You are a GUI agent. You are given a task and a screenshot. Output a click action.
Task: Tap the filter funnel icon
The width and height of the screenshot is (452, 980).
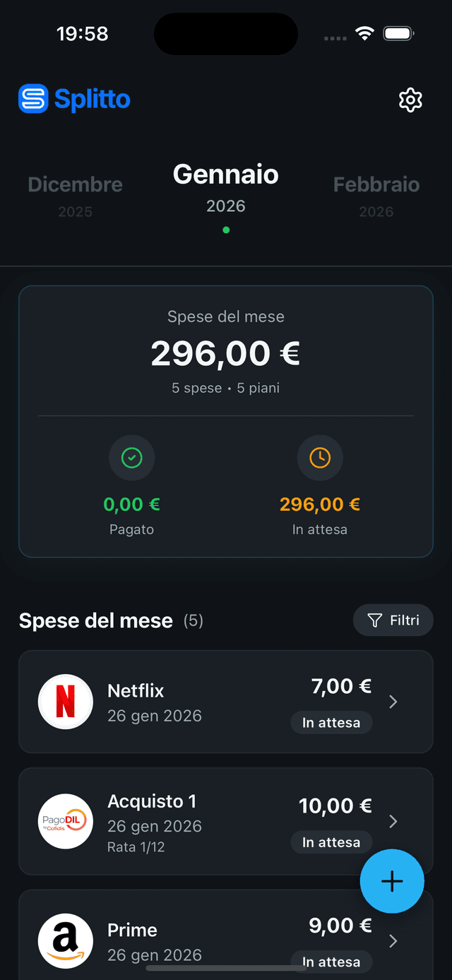(x=374, y=620)
